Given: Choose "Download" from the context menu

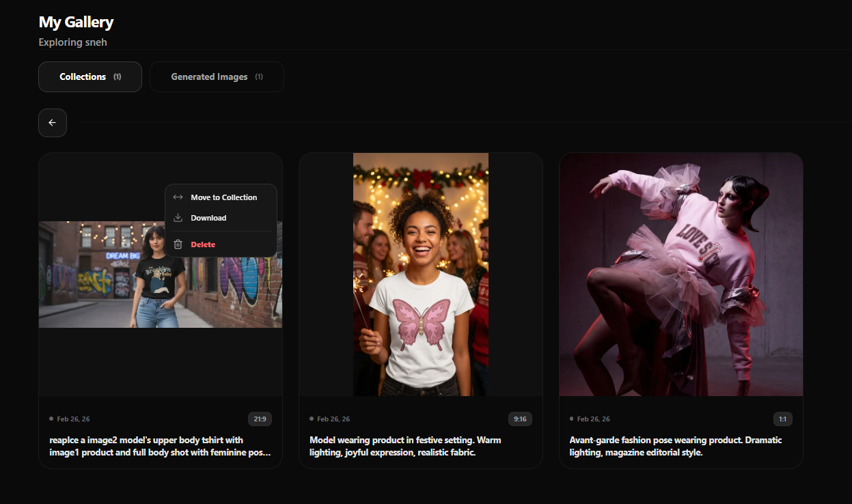Looking at the screenshot, I should point(208,218).
